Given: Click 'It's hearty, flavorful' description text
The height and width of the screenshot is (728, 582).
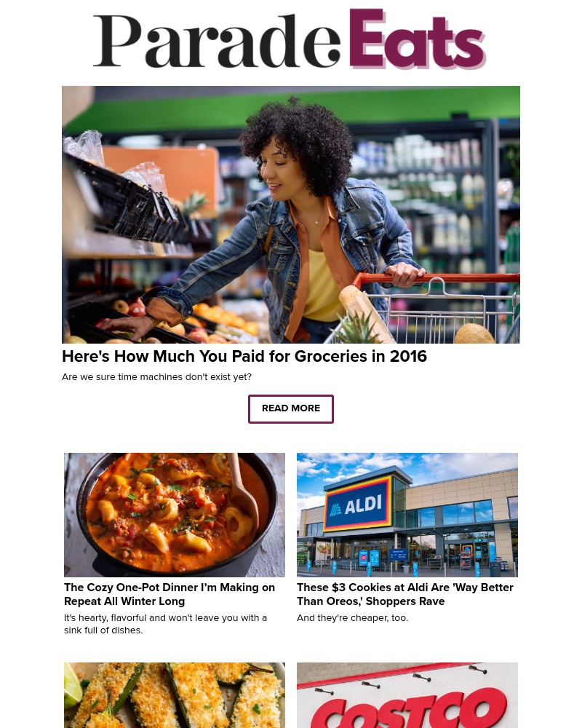Looking at the screenshot, I should (x=165, y=624).
